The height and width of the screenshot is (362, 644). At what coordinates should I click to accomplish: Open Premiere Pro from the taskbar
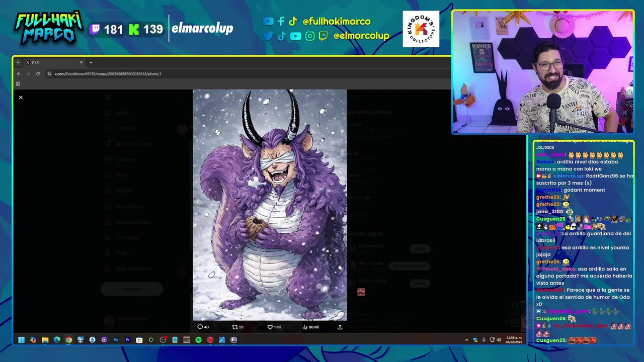(128, 340)
